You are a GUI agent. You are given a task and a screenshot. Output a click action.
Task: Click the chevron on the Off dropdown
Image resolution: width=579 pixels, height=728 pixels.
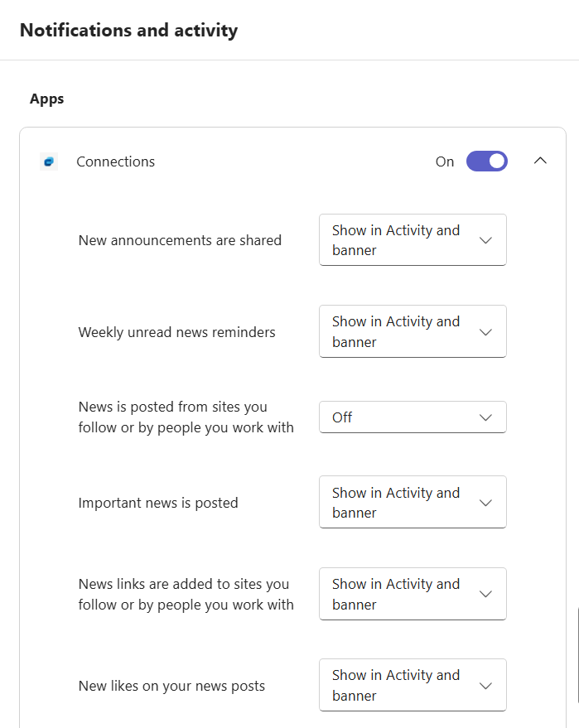click(x=486, y=417)
